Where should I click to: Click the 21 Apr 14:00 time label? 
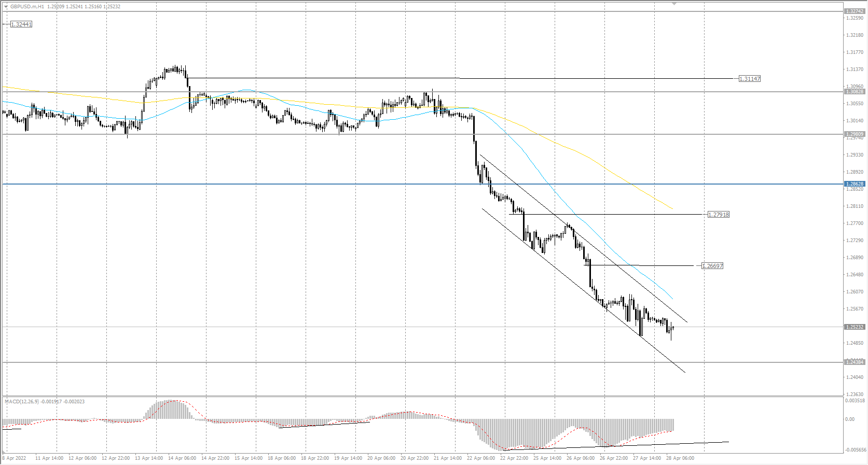448,458
